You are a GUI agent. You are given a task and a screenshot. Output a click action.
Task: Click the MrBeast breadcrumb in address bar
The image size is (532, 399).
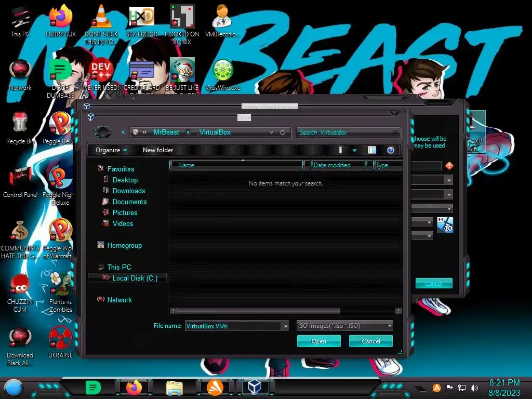tap(166, 132)
